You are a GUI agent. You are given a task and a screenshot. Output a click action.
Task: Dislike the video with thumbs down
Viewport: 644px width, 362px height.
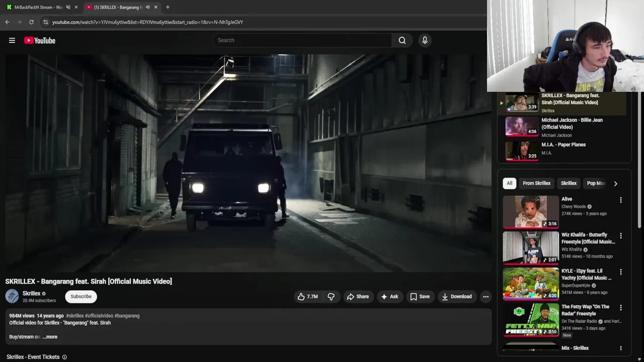[x=331, y=297]
